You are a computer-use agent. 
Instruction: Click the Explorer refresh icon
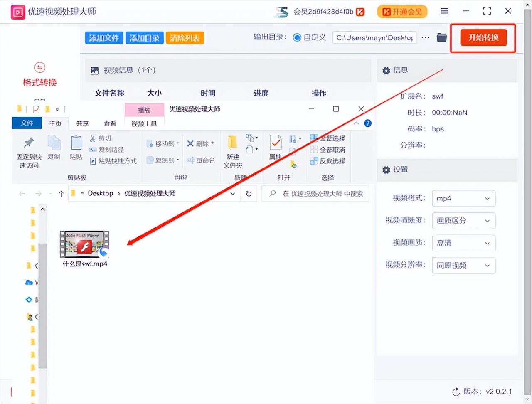click(249, 194)
